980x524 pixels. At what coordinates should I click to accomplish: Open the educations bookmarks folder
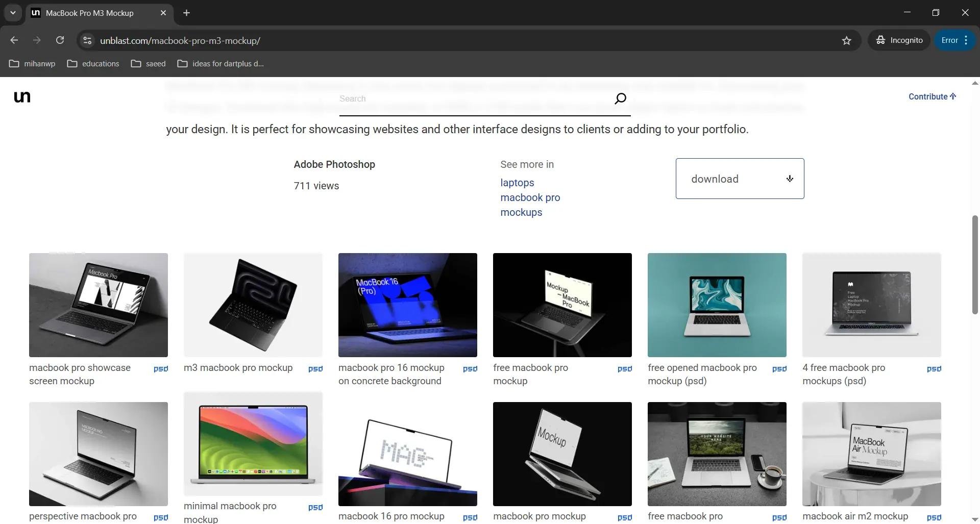(93, 63)
